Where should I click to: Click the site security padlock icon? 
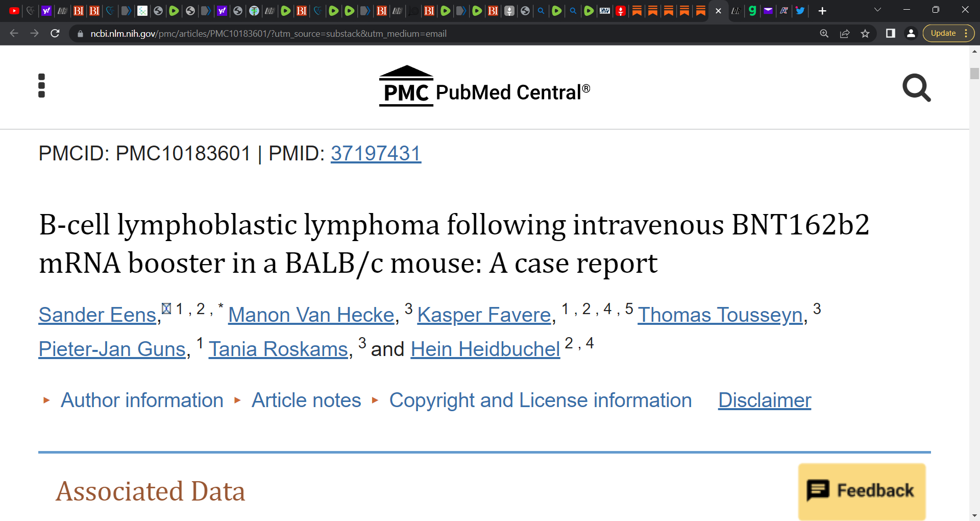80,34
